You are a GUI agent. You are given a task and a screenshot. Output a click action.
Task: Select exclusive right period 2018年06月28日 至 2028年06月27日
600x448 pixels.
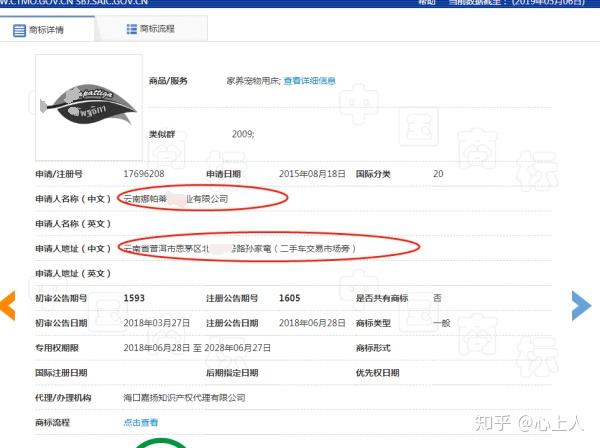point(197,348)
